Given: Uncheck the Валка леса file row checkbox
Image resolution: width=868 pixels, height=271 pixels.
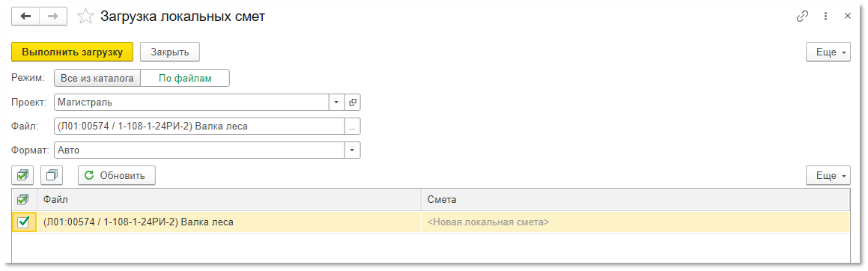Looking at the screenshot, I should 23,222.
